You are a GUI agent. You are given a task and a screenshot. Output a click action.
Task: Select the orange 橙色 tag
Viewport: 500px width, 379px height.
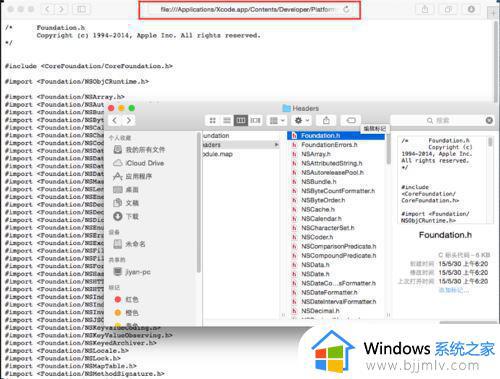tap(126, 313)
